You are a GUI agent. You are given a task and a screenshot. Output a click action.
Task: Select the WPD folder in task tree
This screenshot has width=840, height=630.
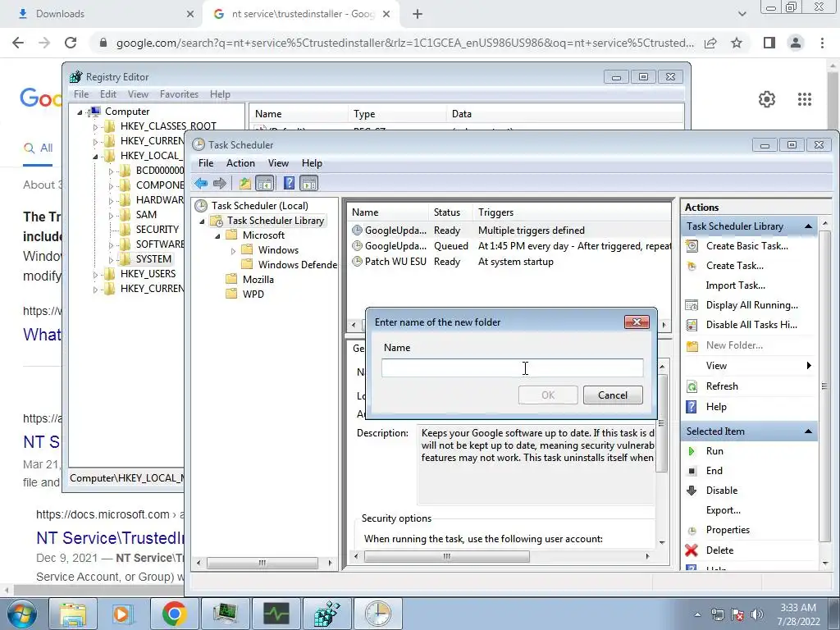(253, 294)
